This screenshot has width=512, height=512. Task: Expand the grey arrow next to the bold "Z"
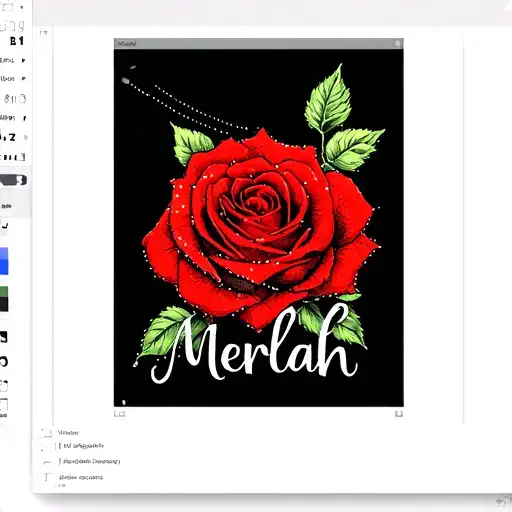point(26,137)
